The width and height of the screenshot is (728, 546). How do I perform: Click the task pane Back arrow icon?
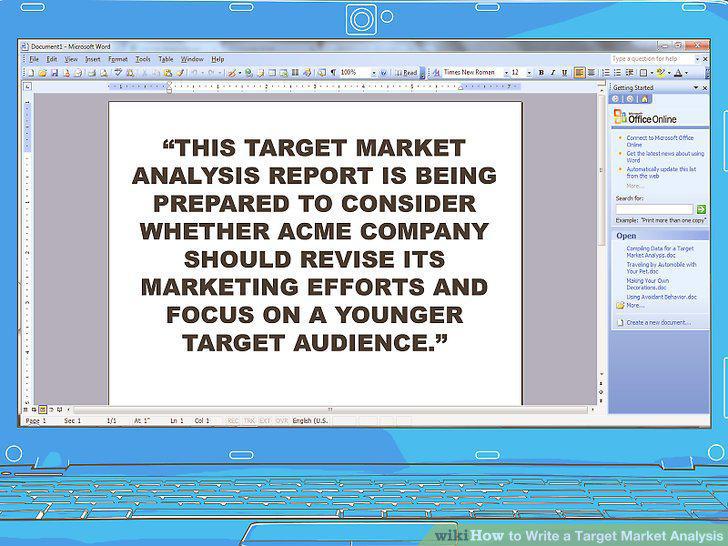(x=616, y=99)
